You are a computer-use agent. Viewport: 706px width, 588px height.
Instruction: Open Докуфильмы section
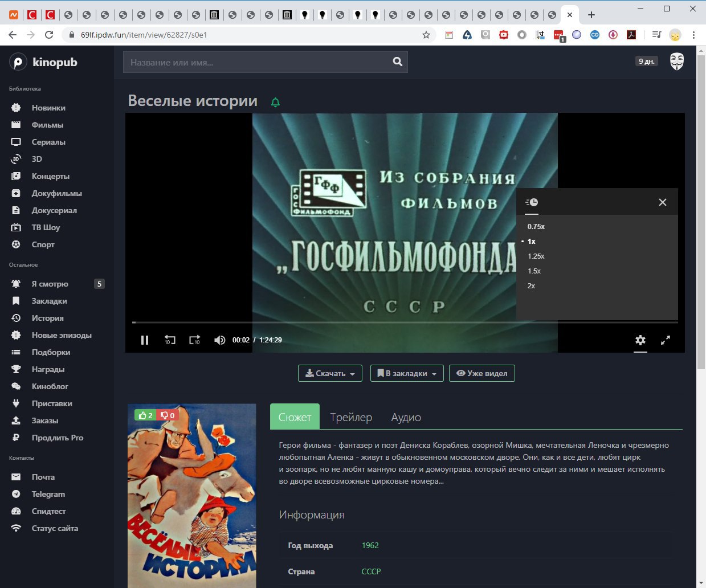click(x=57, y=193)
